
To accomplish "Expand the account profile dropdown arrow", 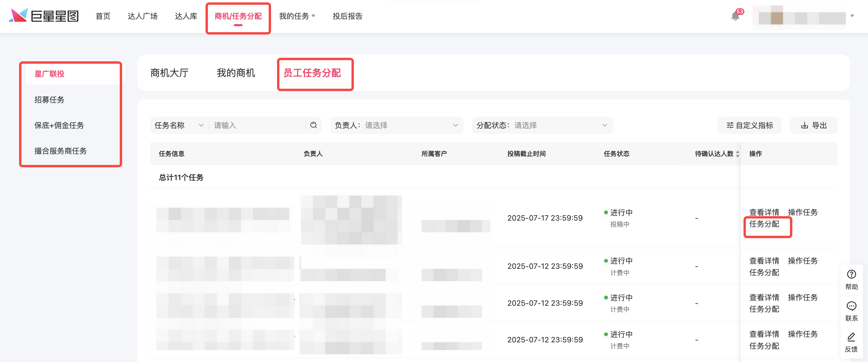I will 852,16.
